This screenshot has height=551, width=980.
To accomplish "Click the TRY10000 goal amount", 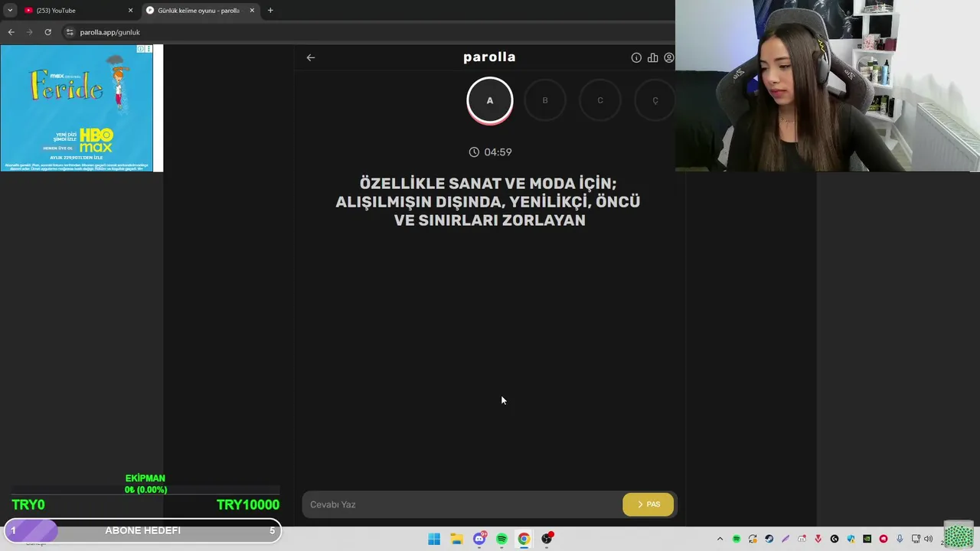I will click(x=248, y=505).
